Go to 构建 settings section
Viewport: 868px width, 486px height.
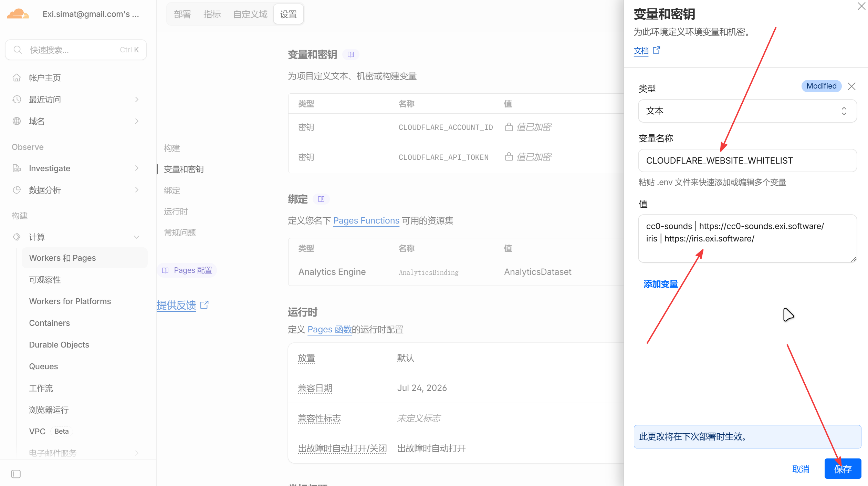(172, 148)
